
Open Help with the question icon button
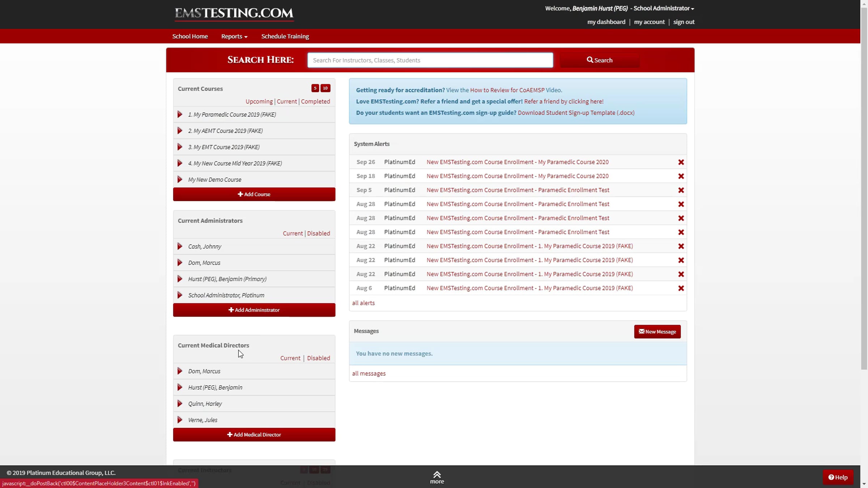(838, 477)
